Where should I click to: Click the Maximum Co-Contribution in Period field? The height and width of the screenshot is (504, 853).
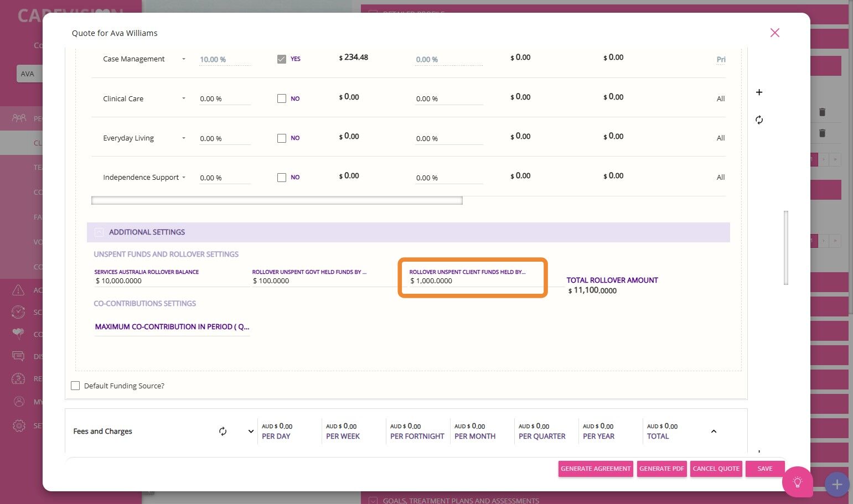[x=172, y=327]
